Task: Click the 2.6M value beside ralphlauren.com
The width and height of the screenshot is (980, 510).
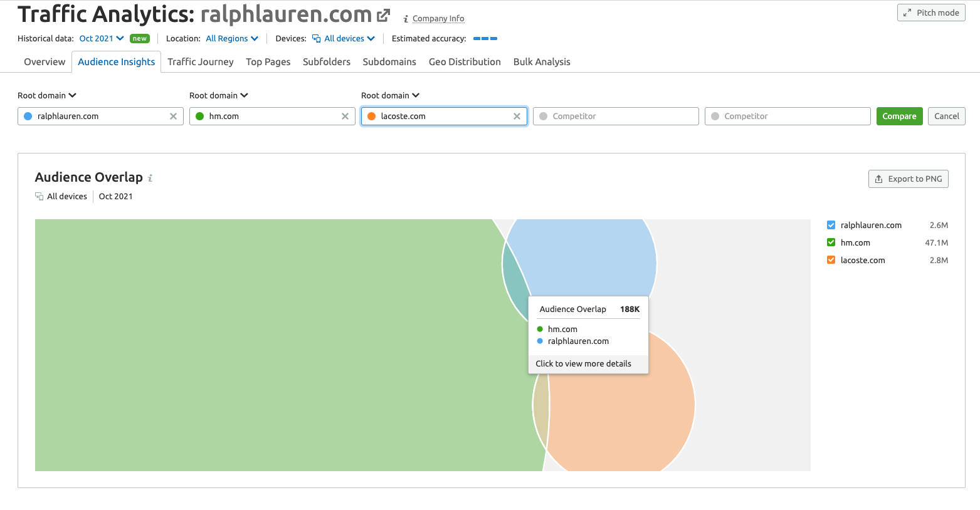Action: click(x=939, y=226)
